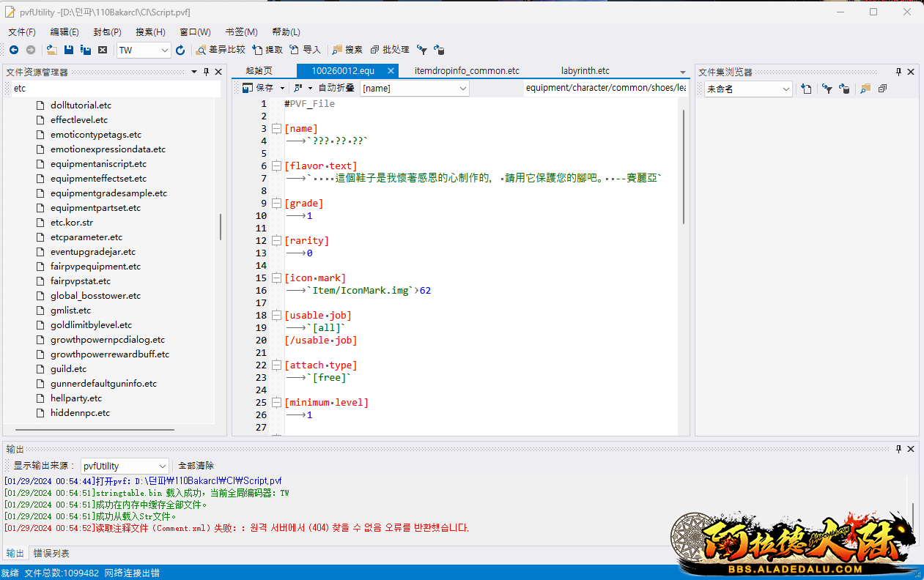Image resolution: width=924 pixels, height=580 pixels.
Task: Click the 全部清除 clear all button
Action: [x=196, y=466]
